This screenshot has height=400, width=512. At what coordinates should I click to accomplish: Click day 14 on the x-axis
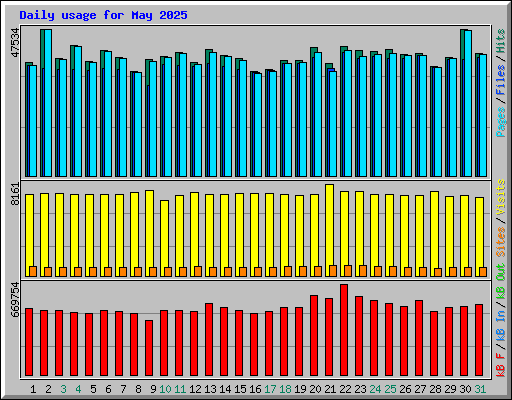coord(225,389)
